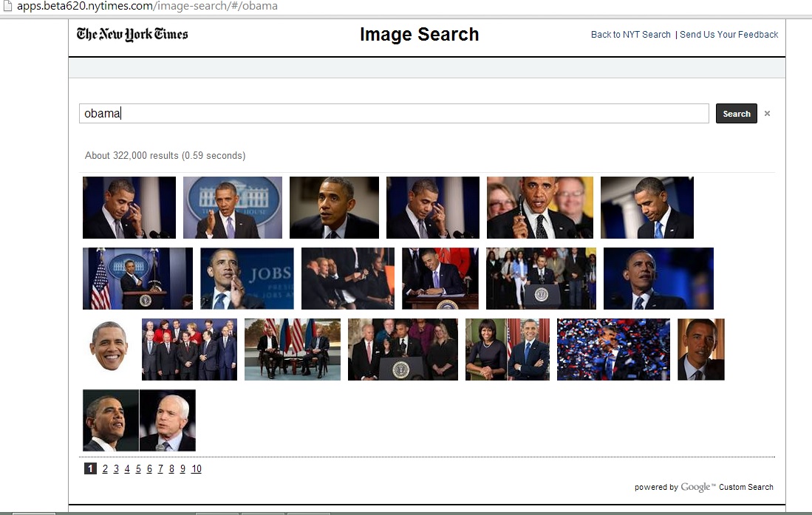The height and width of the screenshot is (515, 812).
Task: Open the Send Us Your Feedback link
Action: pyautogui.click(x=729, y=35)
